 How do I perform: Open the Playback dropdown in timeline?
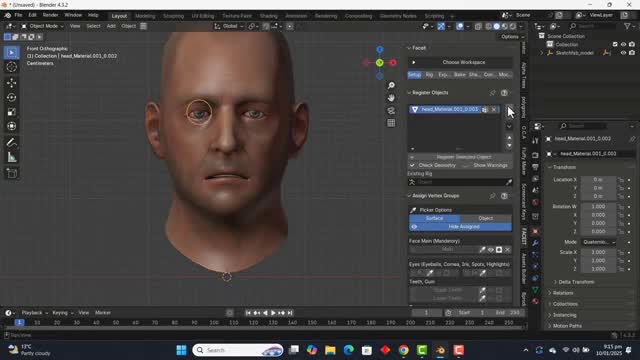point(34,313)
